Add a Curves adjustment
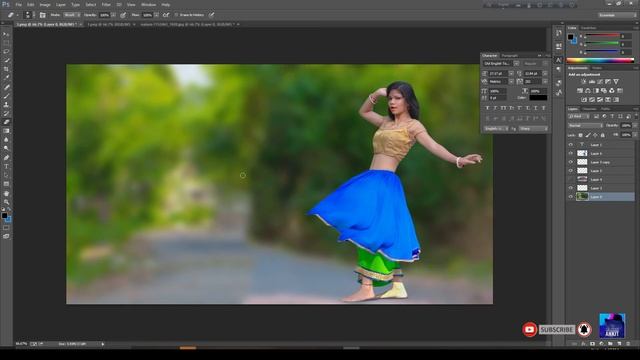The image size is (640, 360). 600,82
